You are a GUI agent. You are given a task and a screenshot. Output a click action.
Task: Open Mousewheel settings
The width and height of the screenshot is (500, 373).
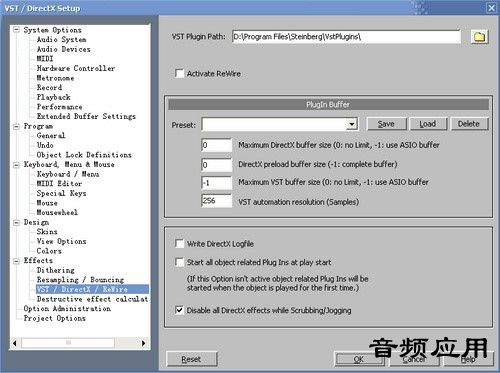click(x=57, y=212)
